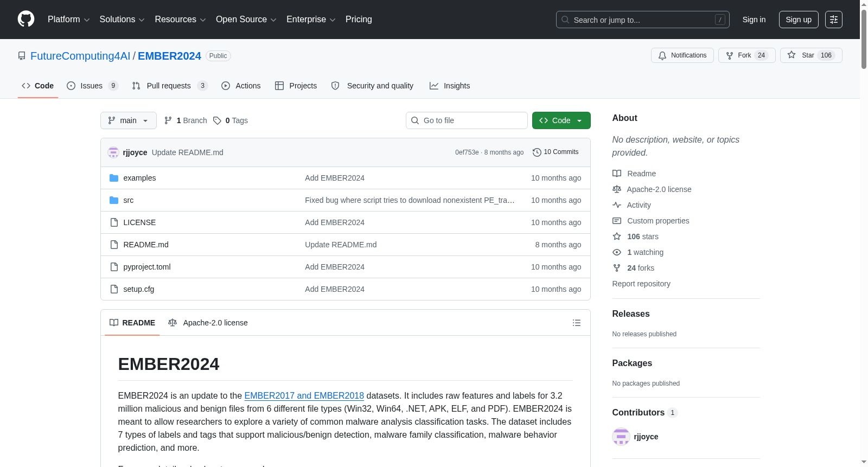The image size is (868, 467).
Task: Open the green Code dropdown button
Action: point(561,120)
